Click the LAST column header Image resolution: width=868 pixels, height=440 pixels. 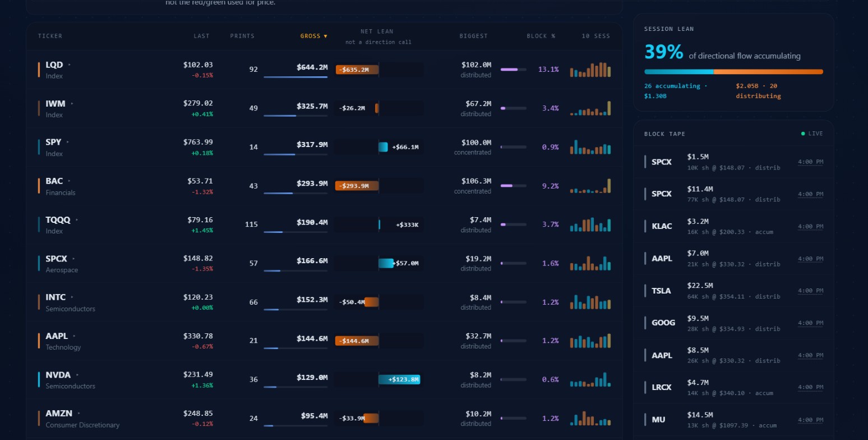[201, 36]
